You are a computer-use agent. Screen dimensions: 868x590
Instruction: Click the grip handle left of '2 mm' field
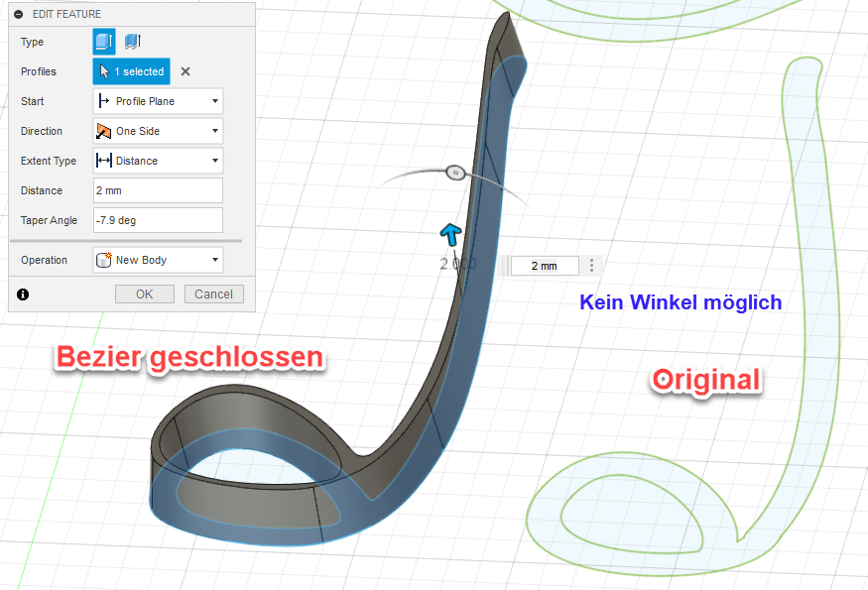click(504, 266)
